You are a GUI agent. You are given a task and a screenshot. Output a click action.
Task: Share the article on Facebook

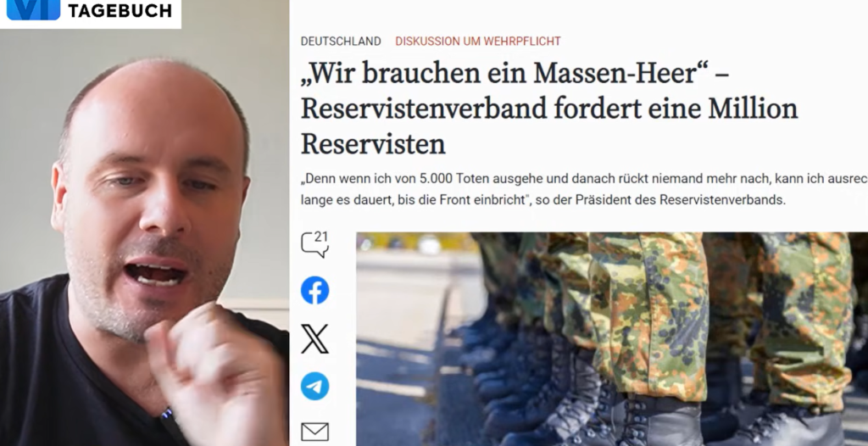[x=314, y=290]
